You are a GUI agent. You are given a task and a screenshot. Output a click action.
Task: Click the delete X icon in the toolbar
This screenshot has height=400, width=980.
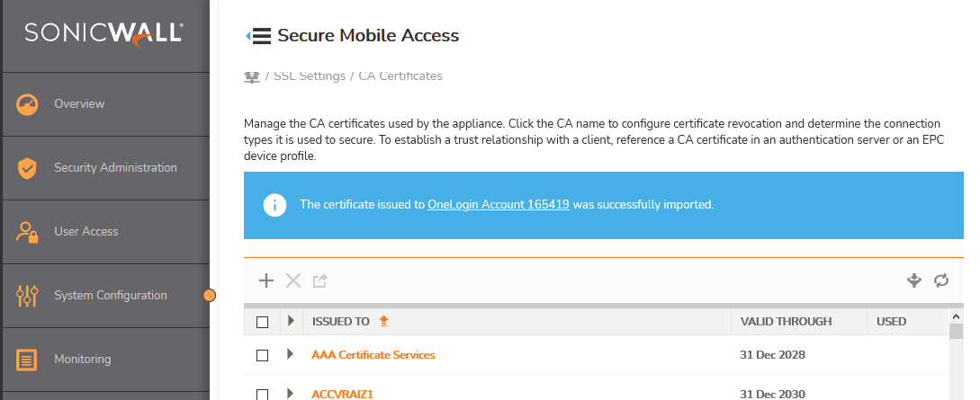click(x=292, y=280)
